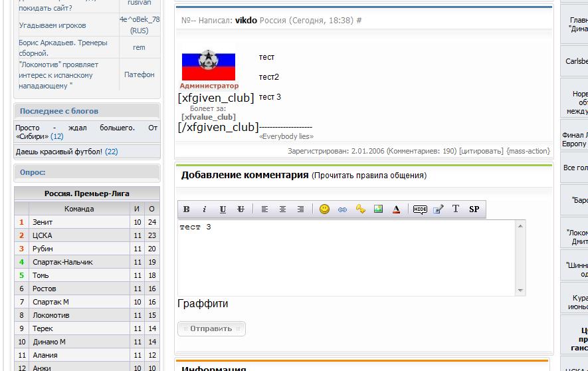Insert an image into the comment
This screenshot has height=371, width=588.
378,209
